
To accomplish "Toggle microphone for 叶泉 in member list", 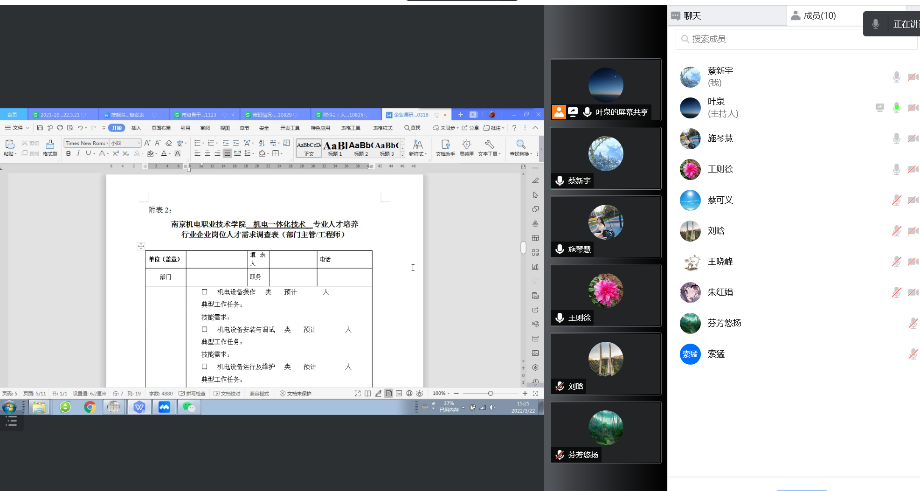I will tap(897, 108).
